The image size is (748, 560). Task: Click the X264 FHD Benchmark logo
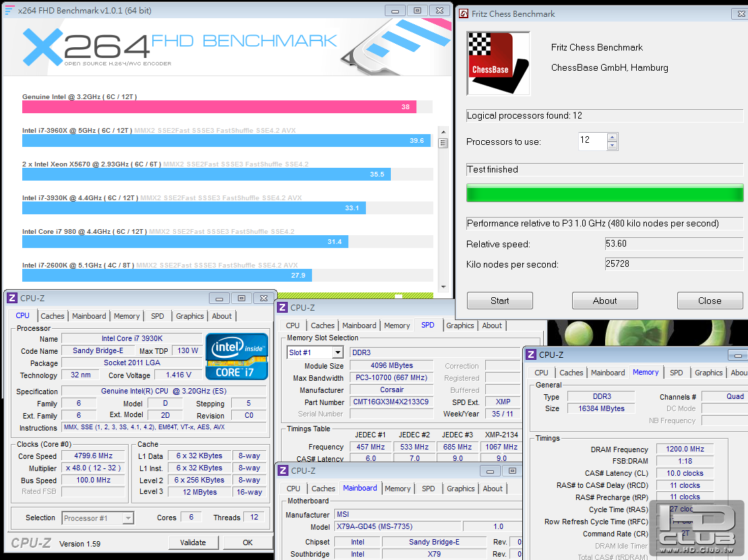click(x=180, y=47)
